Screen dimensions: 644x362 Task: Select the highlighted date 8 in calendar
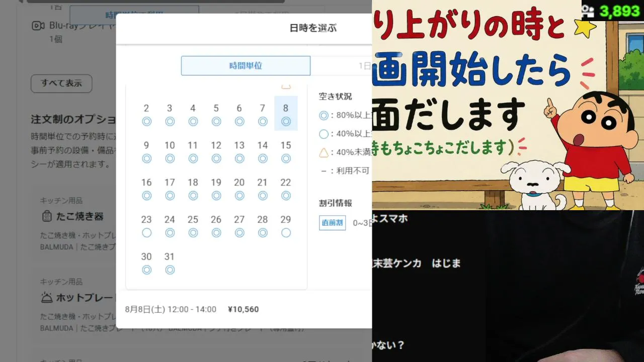pos(286,113)
